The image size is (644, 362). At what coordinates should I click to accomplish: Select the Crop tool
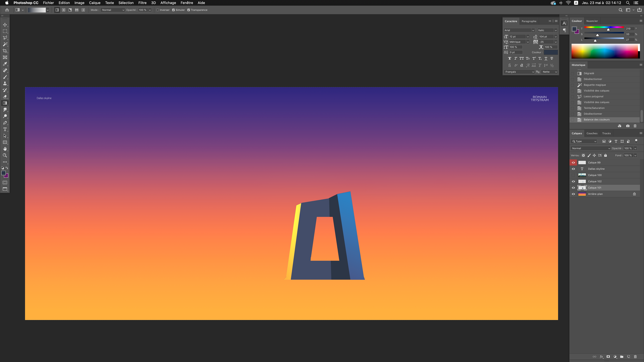5,51
